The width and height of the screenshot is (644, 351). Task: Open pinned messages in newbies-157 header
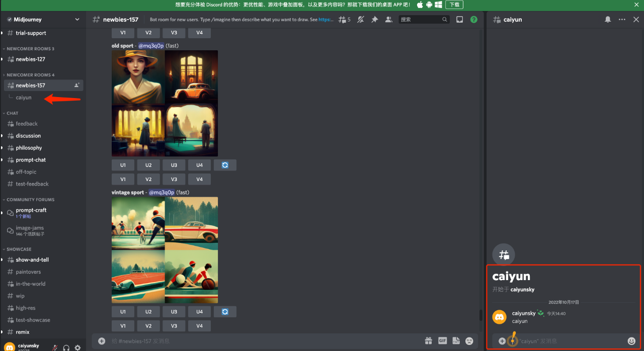[374, 20]
